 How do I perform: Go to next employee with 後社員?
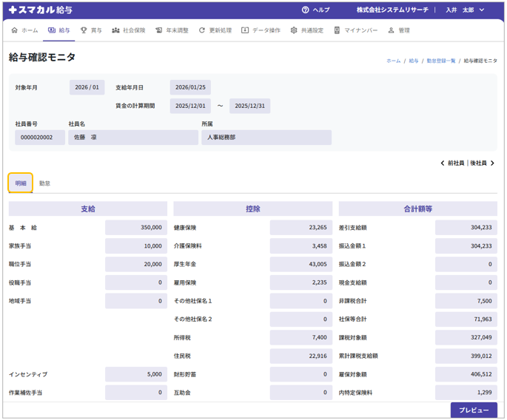click(483, 163)
